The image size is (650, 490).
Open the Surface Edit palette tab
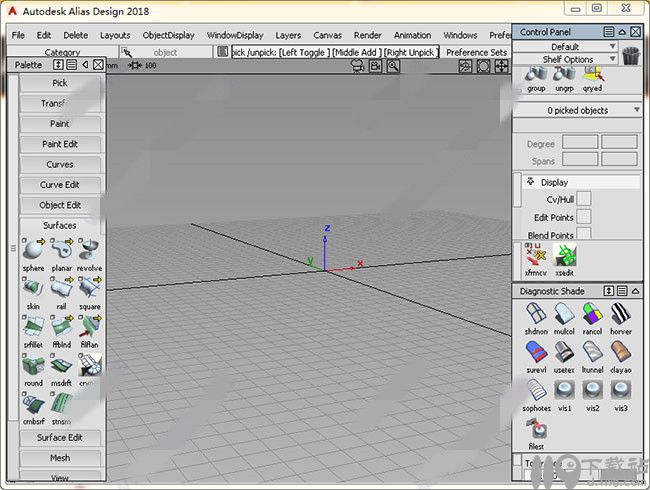[x=60, y=437]
